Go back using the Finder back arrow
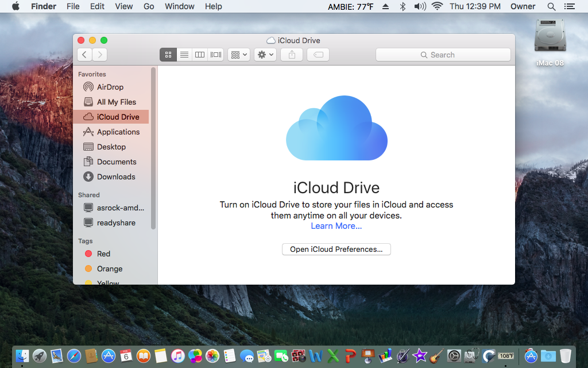The height and width of the screenshot is (368, 588). click(x=85, y=55)
